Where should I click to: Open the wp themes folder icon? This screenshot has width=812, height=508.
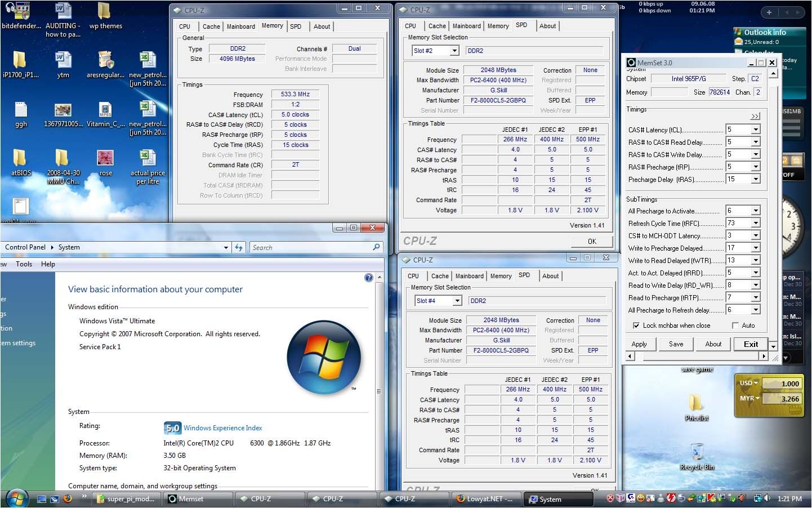coord(105,11)
